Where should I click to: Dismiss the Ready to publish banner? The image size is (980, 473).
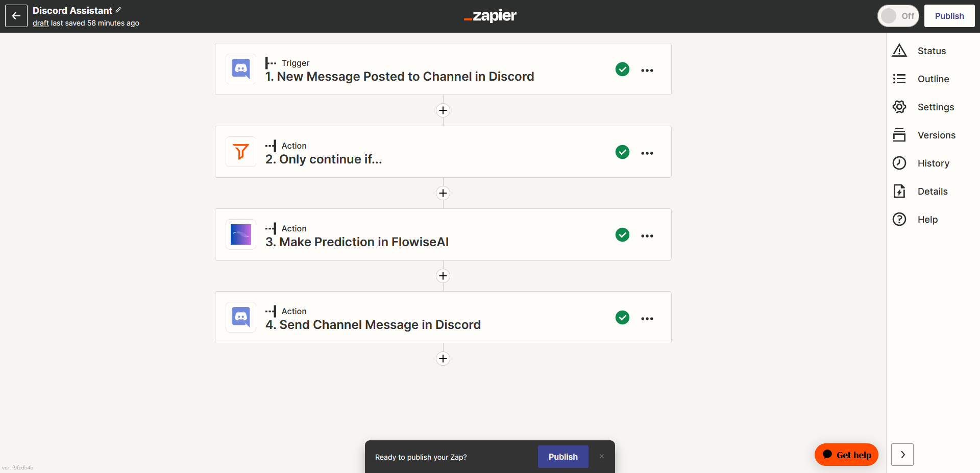(602, 456)
